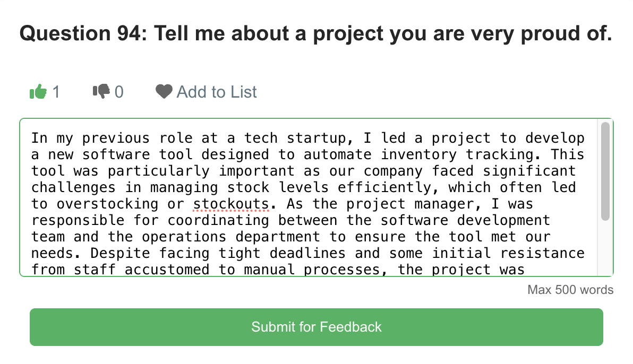Click the answer box scrollbar thumb
The height and width of the screenshot is (364, 633).
click(x=605, y=171)
